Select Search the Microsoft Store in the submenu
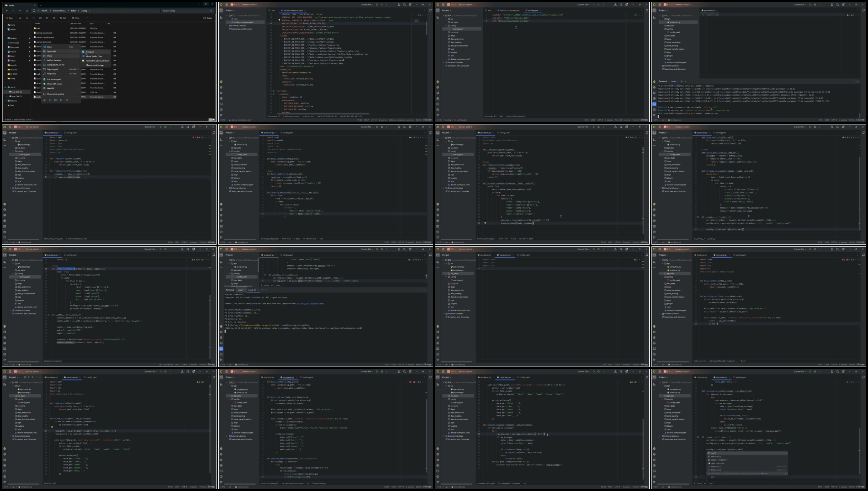This screenshot has width=868, height=491. [x=96, y=61]
